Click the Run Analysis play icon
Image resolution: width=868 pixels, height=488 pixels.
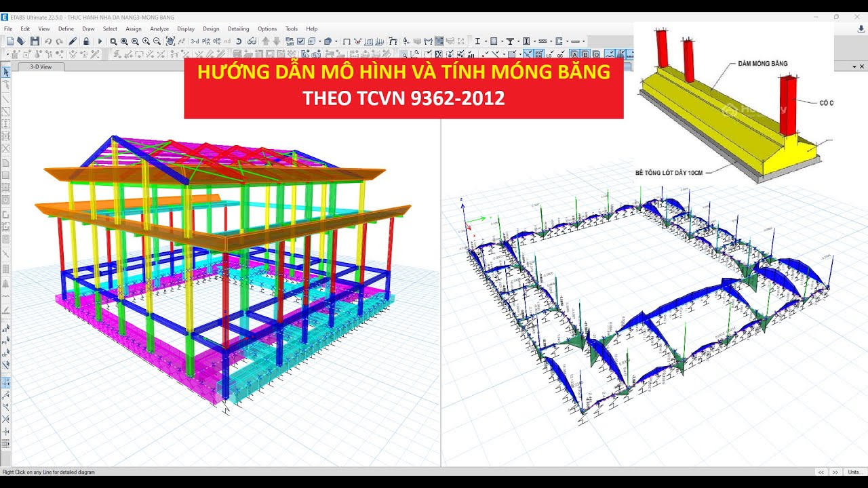[x=100, y=41]
